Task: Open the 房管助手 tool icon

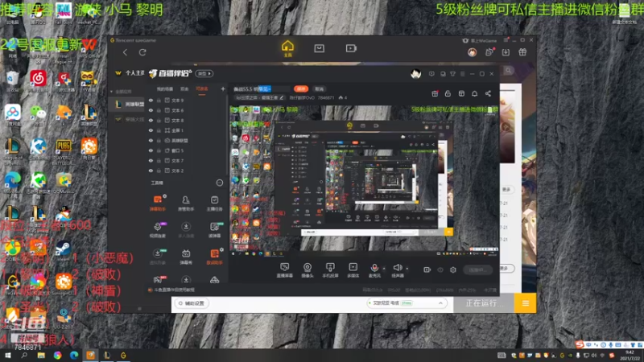Action: coord(186,203)
